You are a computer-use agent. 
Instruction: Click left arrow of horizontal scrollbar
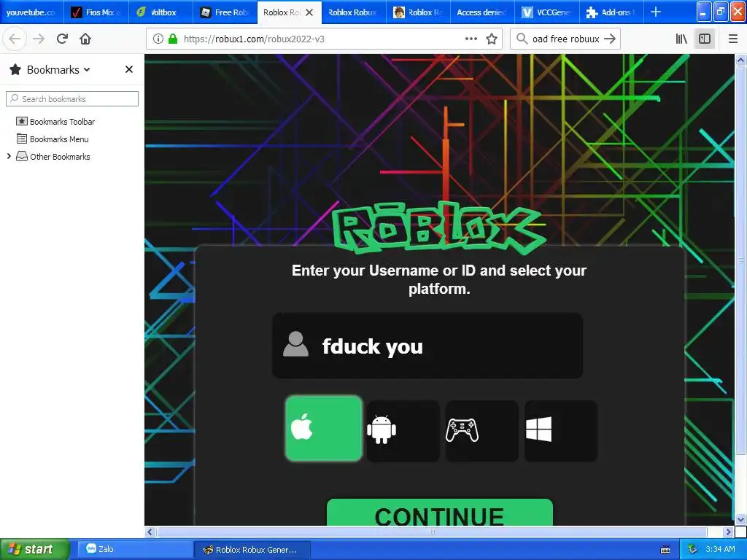pos(150,532)
